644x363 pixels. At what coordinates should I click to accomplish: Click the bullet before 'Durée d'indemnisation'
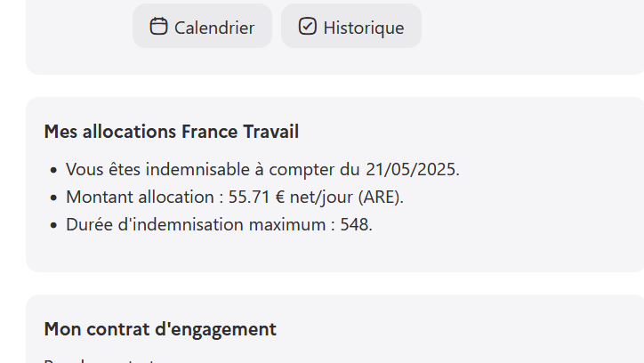tap(53, 225)
